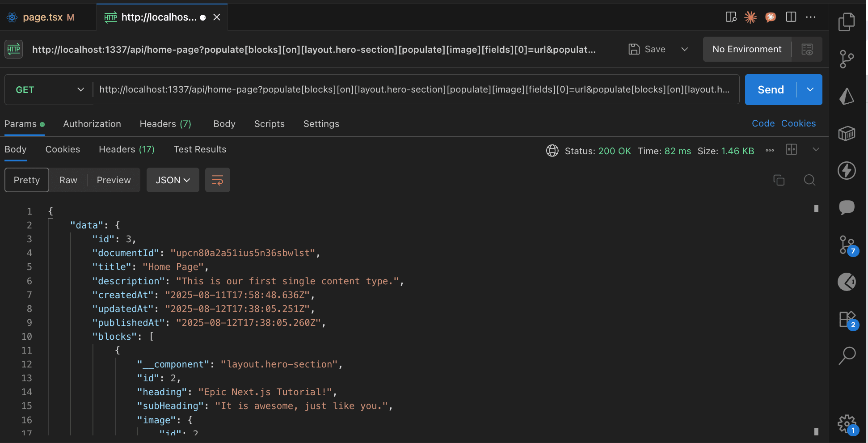This screenshot has height=443, width=868.
Task: Click the globe network info icon
Action: 552,151
